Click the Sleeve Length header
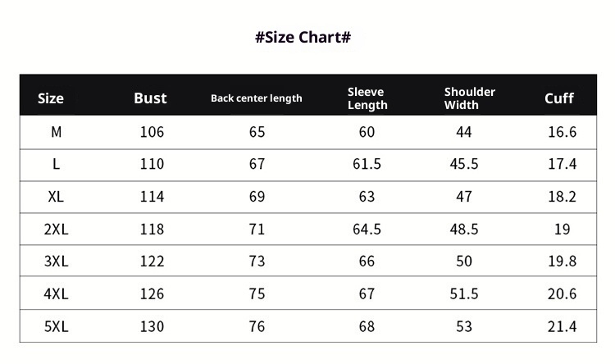The height and width of the screenshot is (364, 615). coord(367,98)
